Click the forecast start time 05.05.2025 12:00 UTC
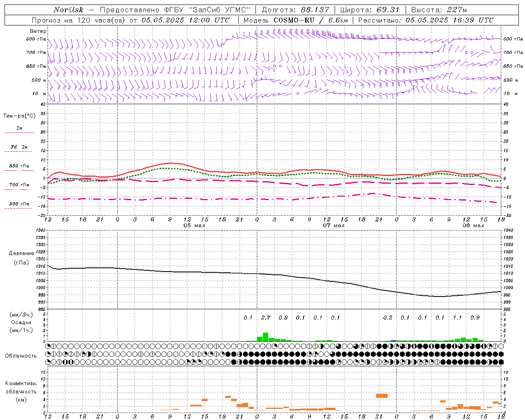The height and width of the screenshot is (420, 525). 185,20
